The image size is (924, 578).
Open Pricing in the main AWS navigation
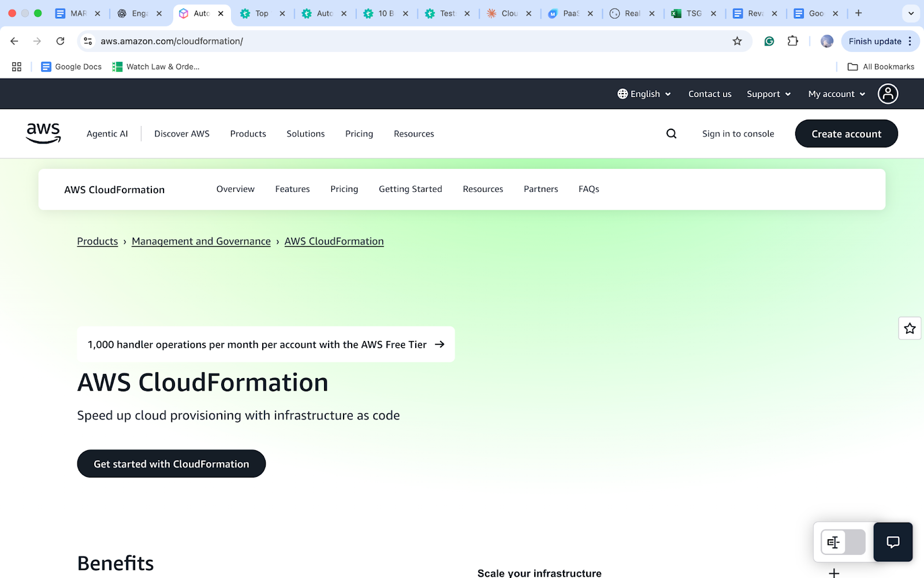[x=359, y=134]
